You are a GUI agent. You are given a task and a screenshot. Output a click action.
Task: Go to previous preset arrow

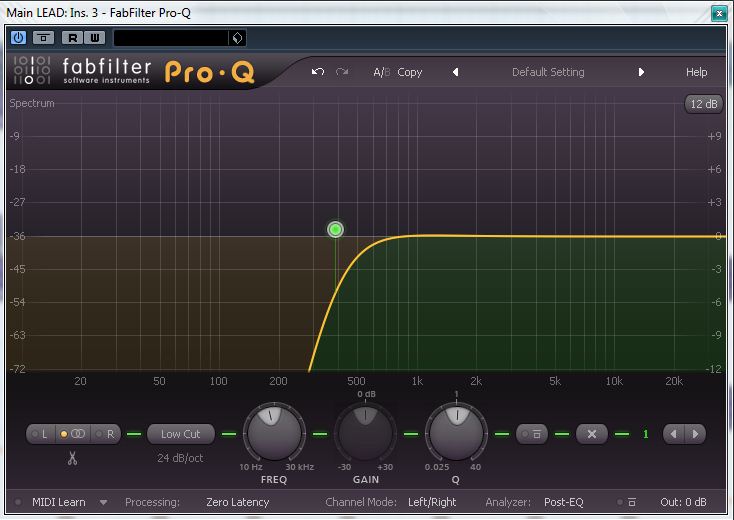[455, 72]
